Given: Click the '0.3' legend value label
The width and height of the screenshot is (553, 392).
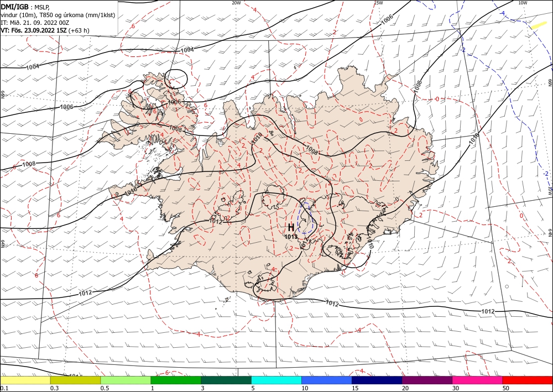Looking at the screenshot, I should 54,388.
